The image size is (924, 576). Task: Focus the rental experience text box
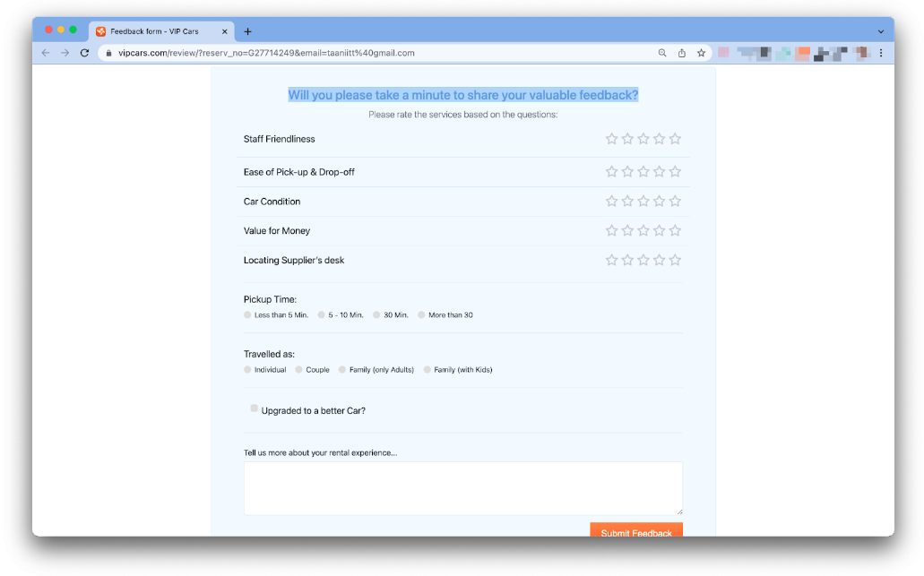pyautogui.click(x=463, y=488)
